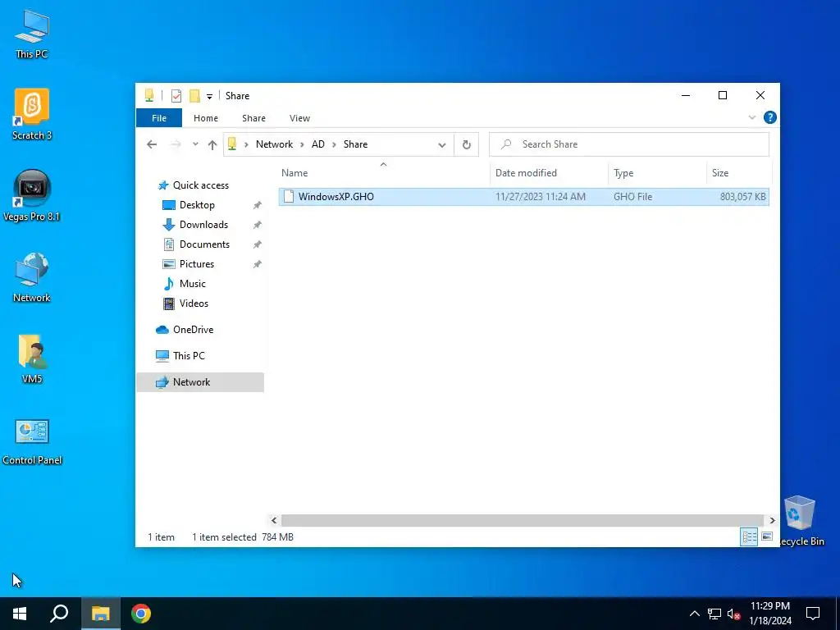This screenshot has width=840, height=630.
Task: Click Network in the address breadcrumb
Action: point(274,144)
